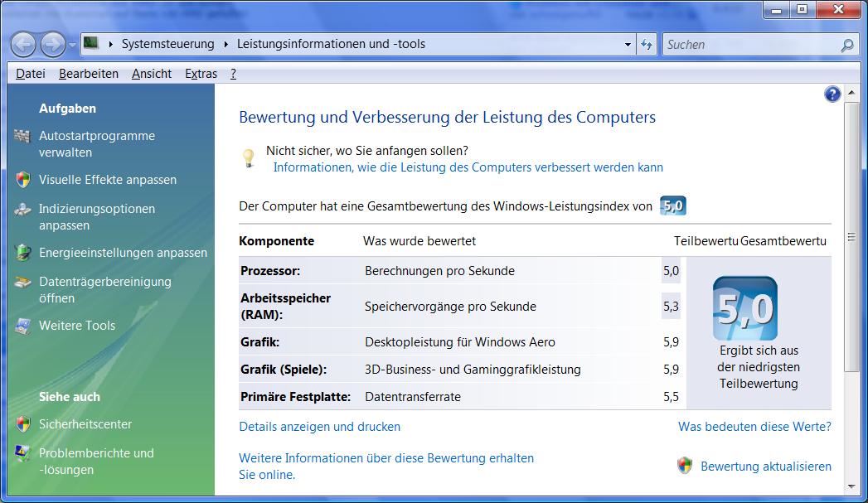Open Sicherheitscenter link

(x=85, y=424)
